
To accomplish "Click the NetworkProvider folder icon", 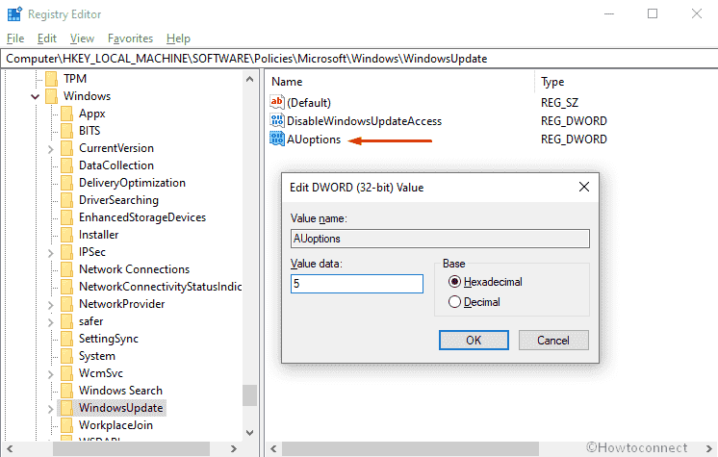I will (67, 304).
